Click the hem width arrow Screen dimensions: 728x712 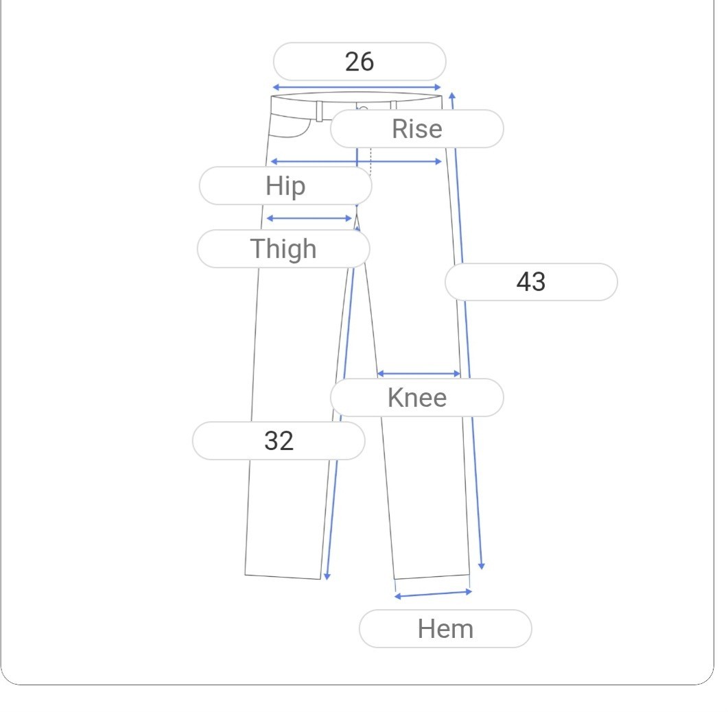(433, 594)
